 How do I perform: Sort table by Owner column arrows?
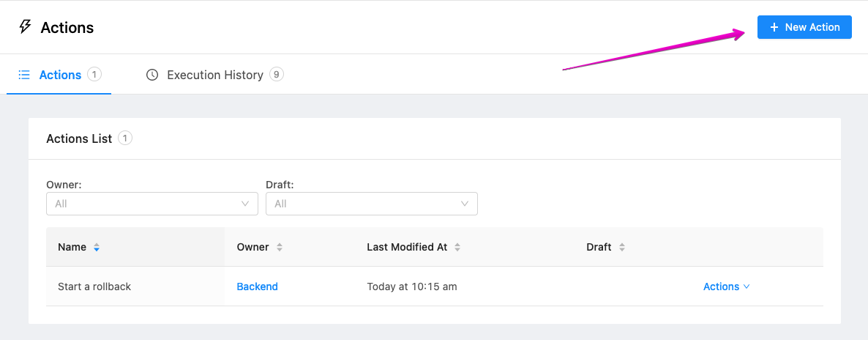point(280,248)
